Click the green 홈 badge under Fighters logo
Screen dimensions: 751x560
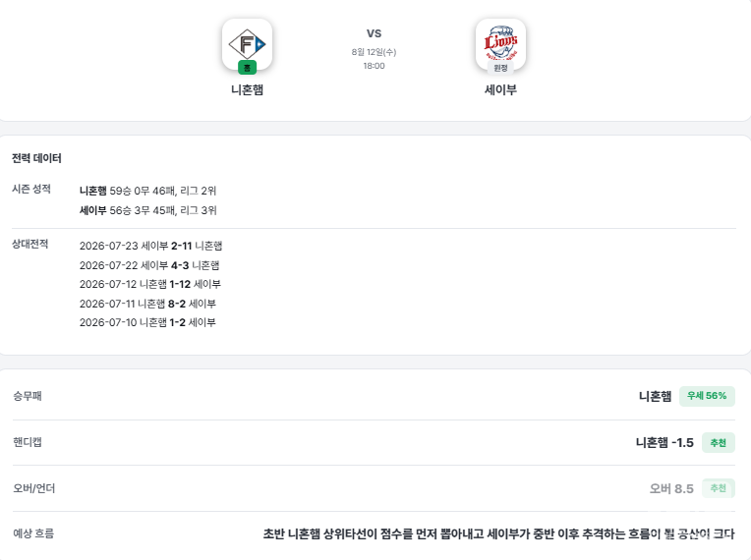pos(247,68)
